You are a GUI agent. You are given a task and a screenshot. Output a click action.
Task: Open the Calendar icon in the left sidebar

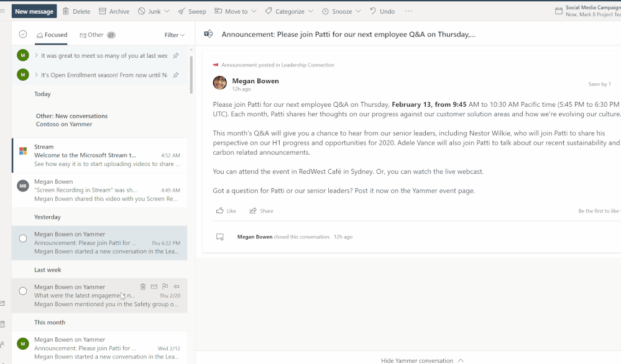pyautogui.click(x=2, y=323)
